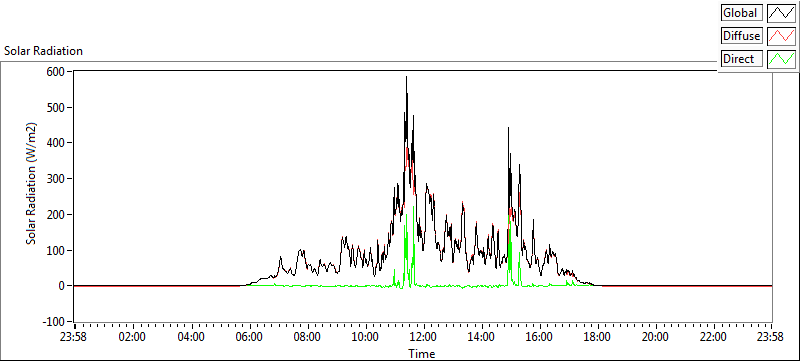The width and height of the screenshot is (800, 361).
Task: Click the 18:00 time tick label
Action: (597, 337)
